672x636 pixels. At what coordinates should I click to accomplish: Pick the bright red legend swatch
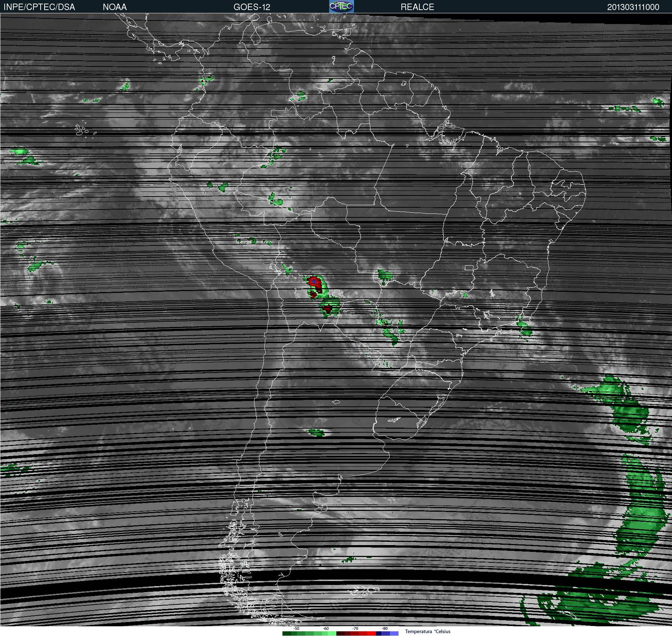click(372, 633)
